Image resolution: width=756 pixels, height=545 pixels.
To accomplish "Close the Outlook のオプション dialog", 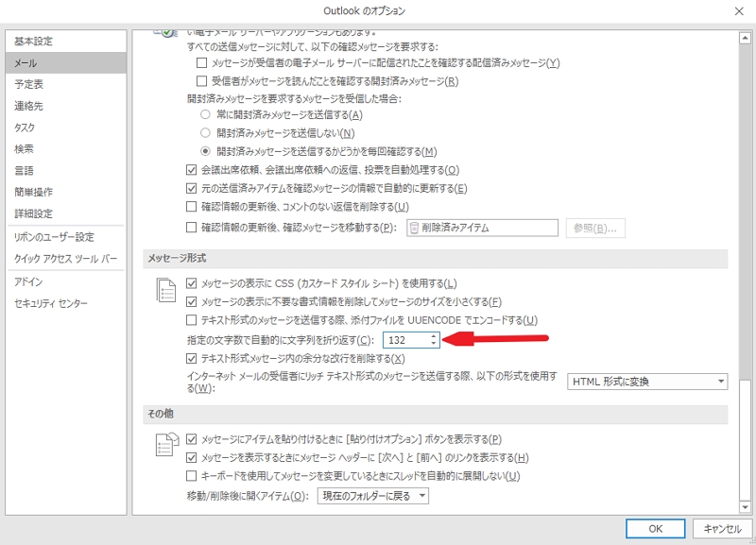I will coord(739,11).
